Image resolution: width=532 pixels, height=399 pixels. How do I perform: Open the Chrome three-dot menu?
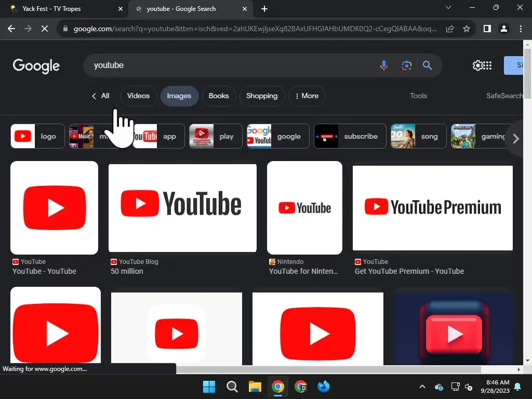[521, 29]
